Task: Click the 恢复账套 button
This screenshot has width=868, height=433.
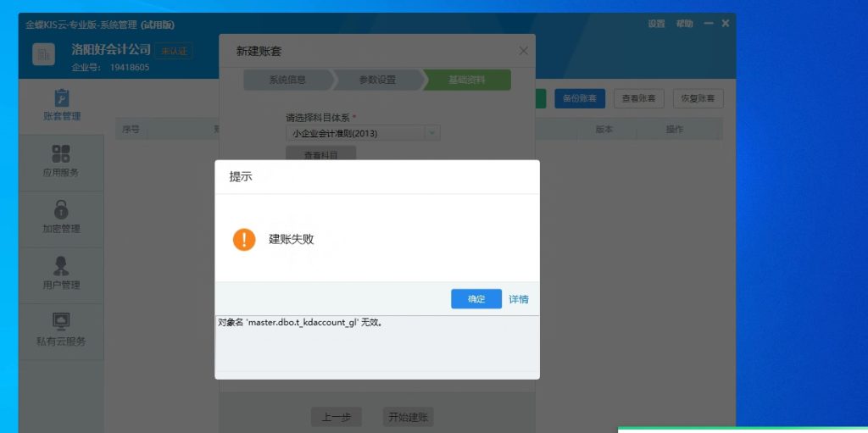Action: click(698, 98)
